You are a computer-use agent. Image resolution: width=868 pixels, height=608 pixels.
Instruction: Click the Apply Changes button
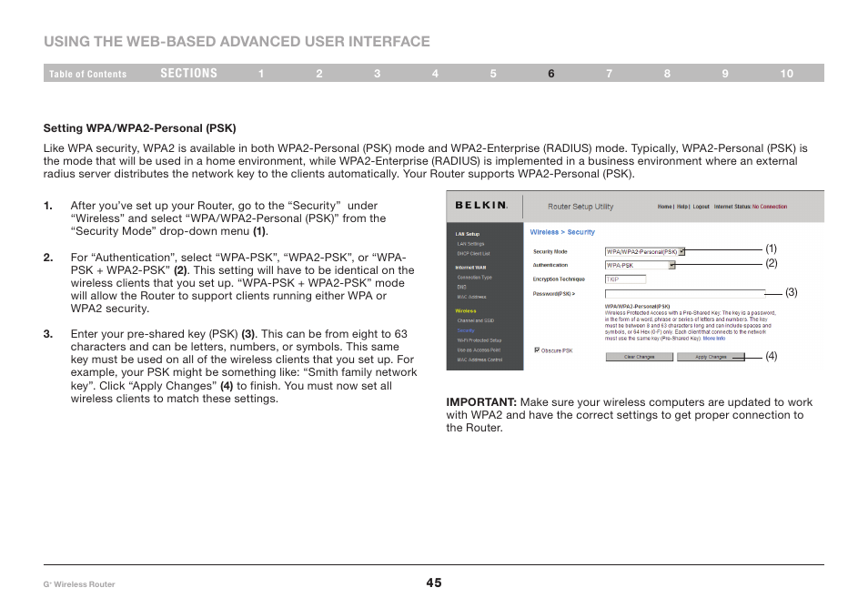711,357
